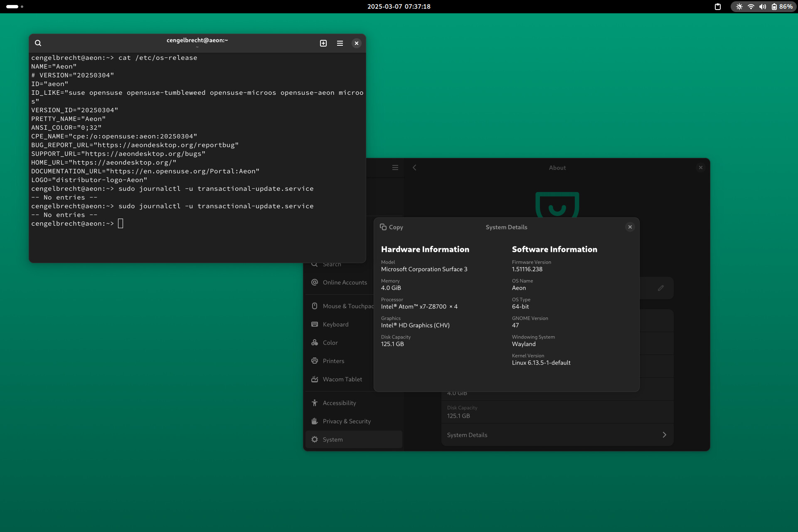
Task: Select Online Accounts in Settings sidebar
Action: coord(340,282)
